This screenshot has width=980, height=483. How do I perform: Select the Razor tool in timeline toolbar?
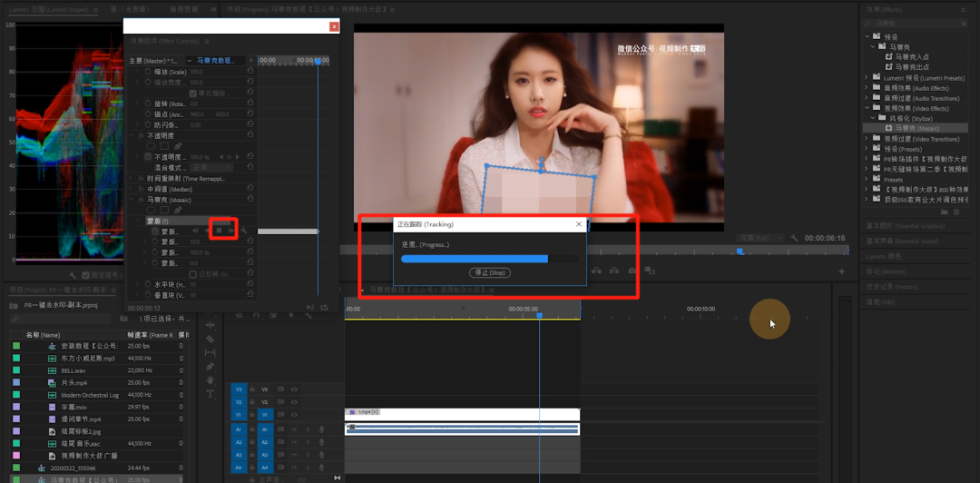tap(210, 339)
